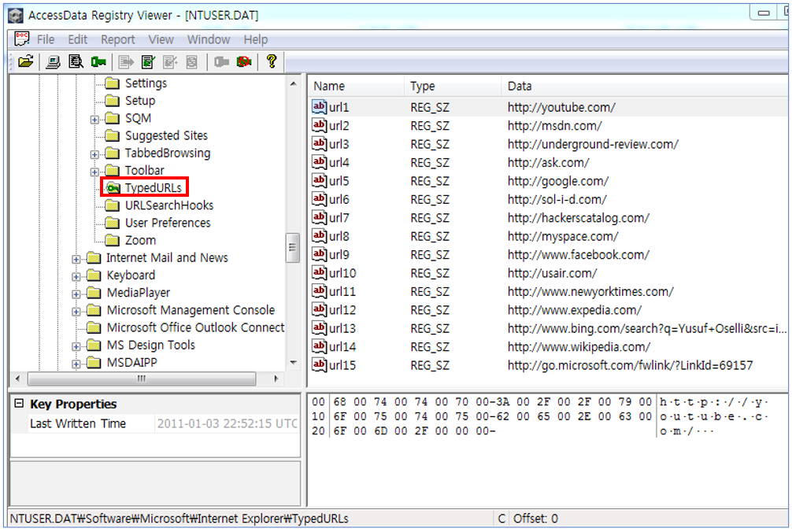792x532 pixels.
Task: Click the horizontal scrollbar right arrow
Action: pos(276,378)
